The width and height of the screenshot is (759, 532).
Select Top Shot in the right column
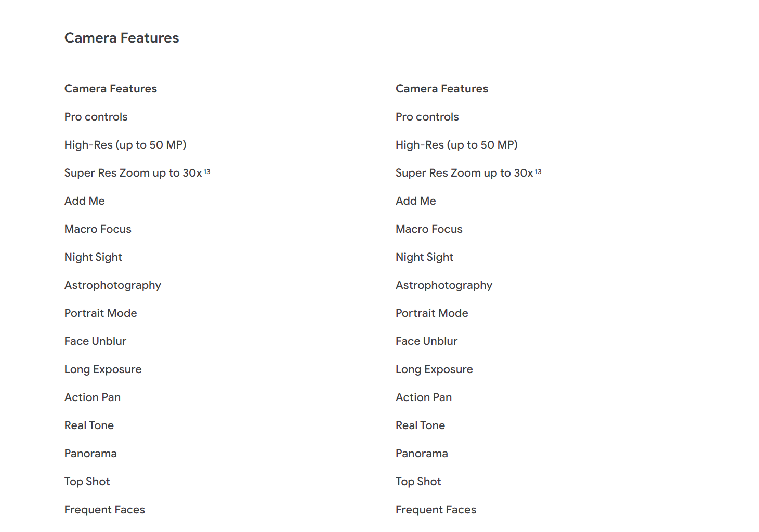click(418, 482)
